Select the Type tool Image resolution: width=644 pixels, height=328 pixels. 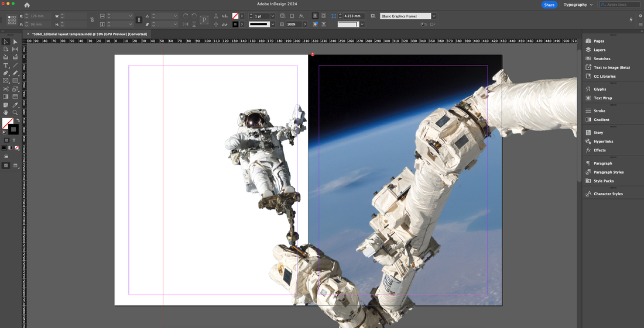coord(6,65)
